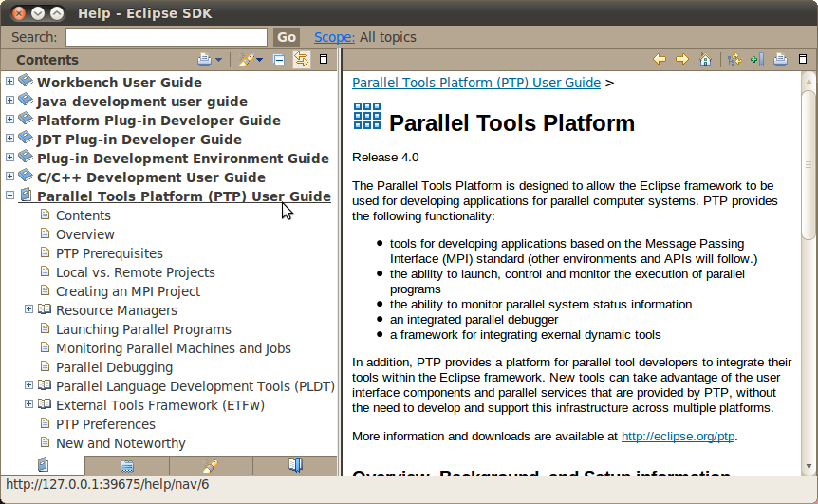Click the Search topic flashlight icon in Contents toolbar

pyautogui.click(x=246, y=60)
